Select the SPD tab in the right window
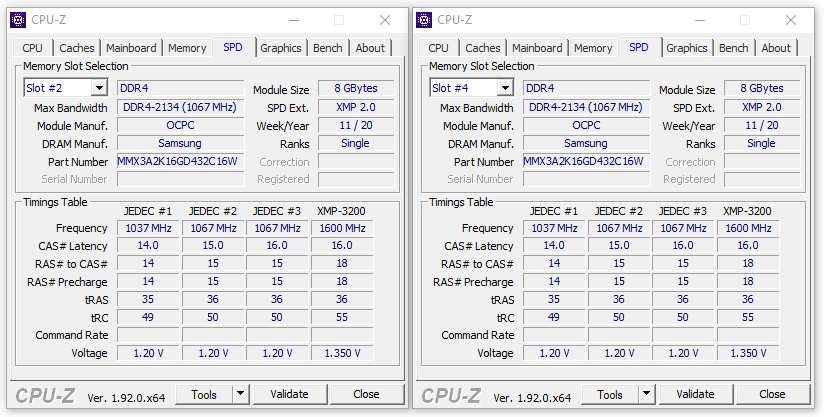824x417 pixels. [x=638, y=47]
